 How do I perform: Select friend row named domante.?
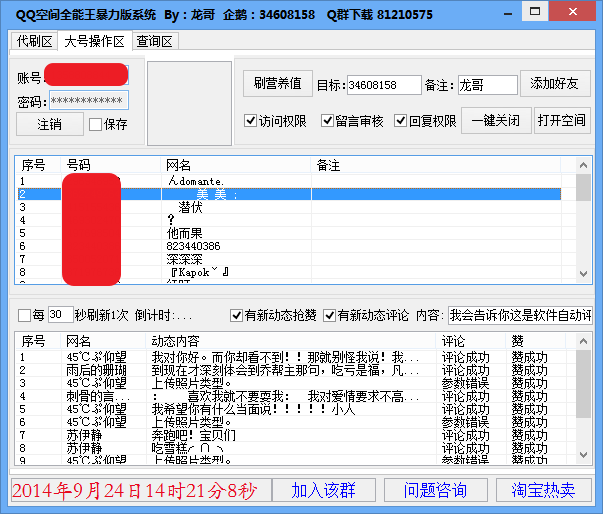click(x=289, y=181)
